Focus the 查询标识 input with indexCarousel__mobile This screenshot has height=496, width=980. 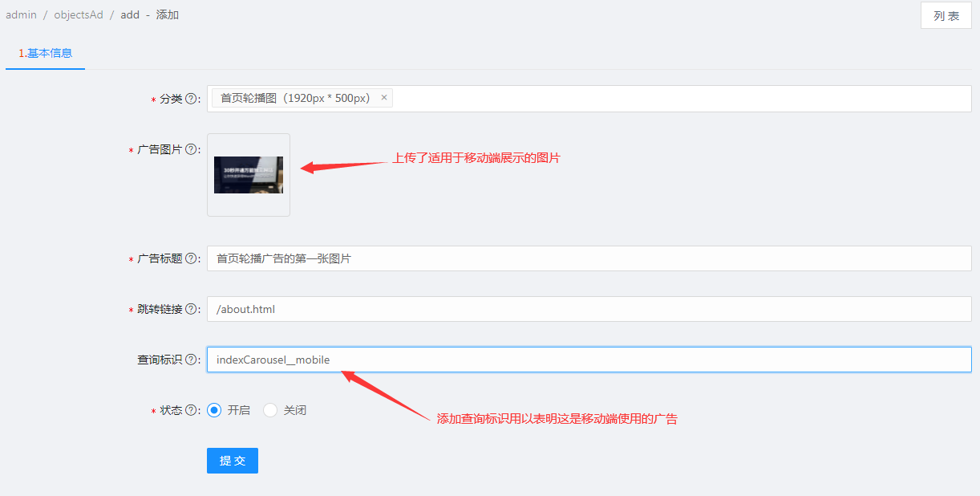pos(589,360)
